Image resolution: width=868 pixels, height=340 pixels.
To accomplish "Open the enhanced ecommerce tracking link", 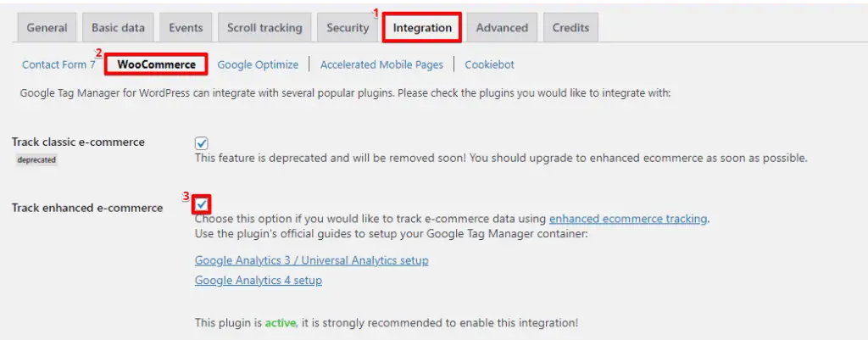I will (628, 219).
